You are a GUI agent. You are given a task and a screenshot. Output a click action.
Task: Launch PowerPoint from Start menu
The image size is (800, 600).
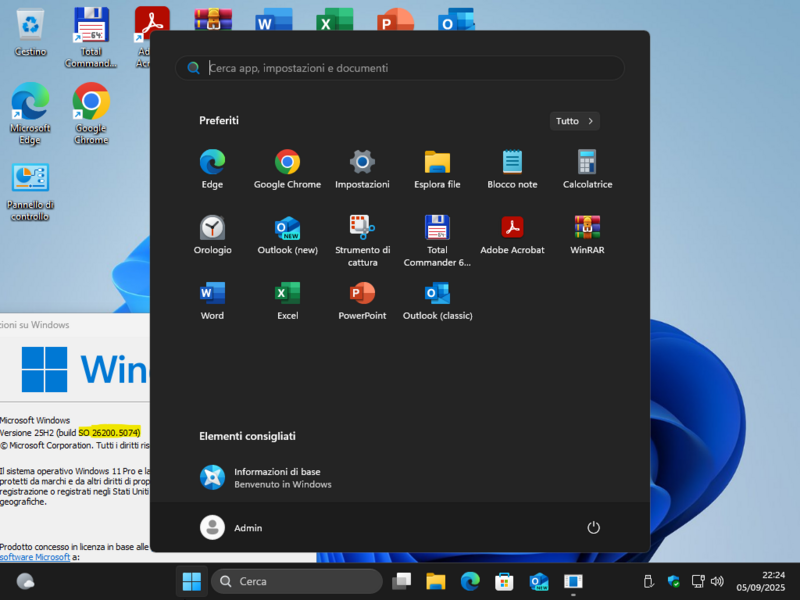coord(362,299)
